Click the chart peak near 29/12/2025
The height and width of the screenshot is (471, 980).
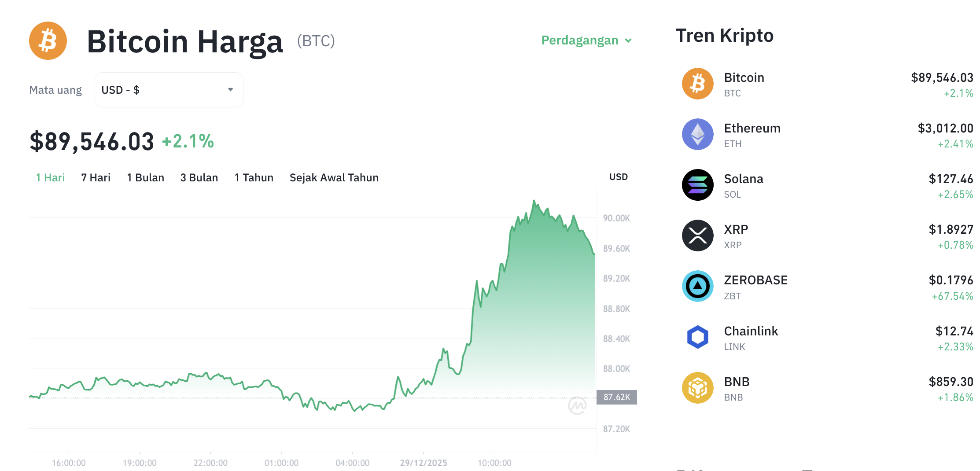tap(534, 200)
